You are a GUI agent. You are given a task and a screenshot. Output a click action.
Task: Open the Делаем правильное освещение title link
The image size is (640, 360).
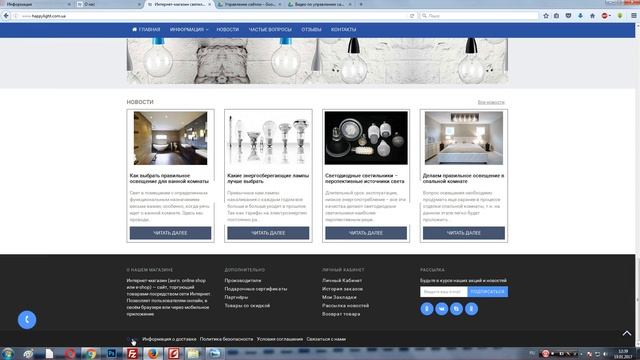pos(463,178)
